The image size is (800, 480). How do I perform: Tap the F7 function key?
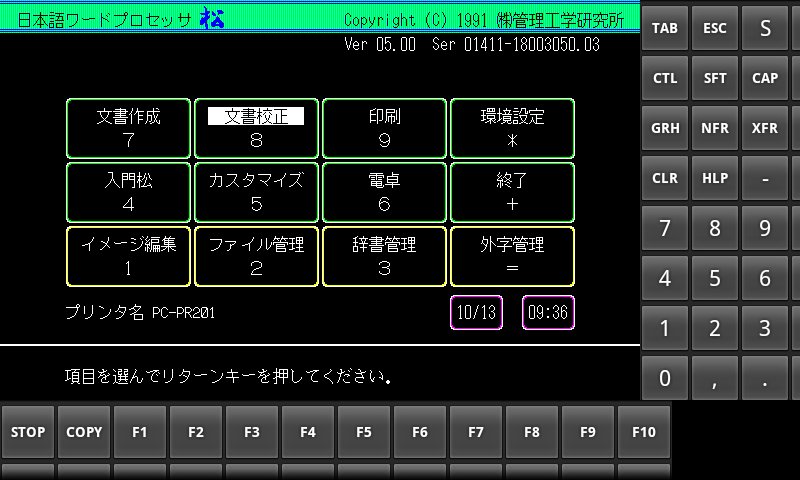476,432
